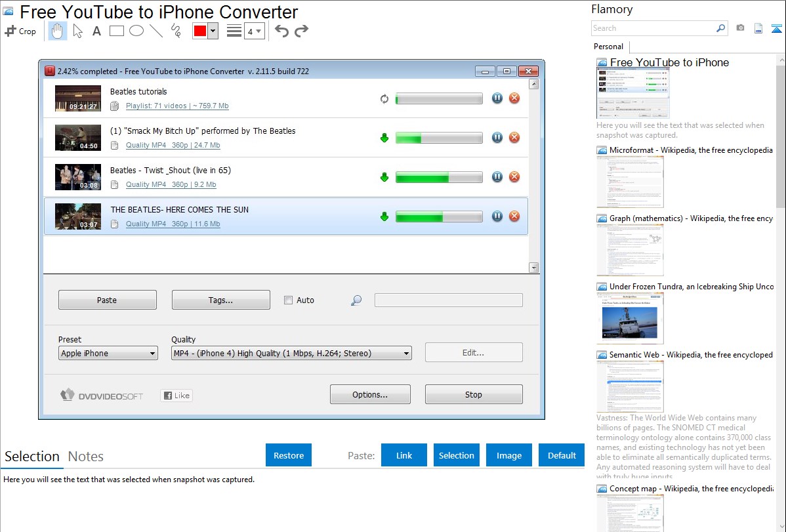Click the Flamory icon at top right
This screenshot has width=786, height=532.
point(776,28)
